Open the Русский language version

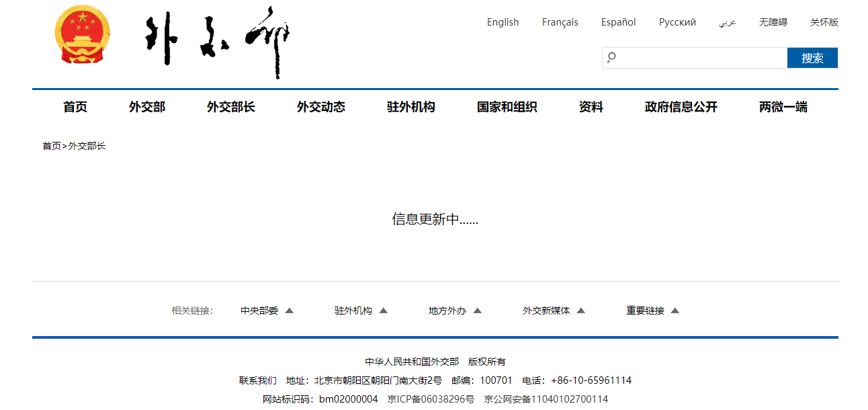677,22
